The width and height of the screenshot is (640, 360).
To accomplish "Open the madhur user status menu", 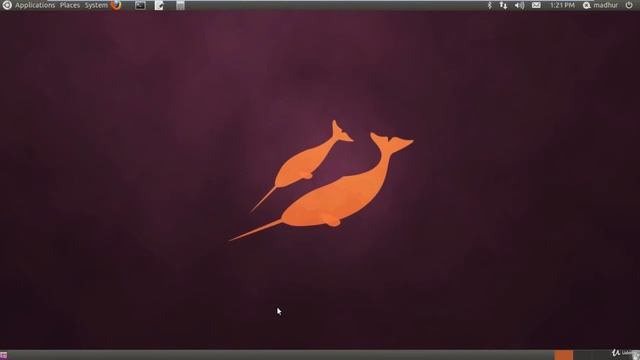I will coord(601,5).
